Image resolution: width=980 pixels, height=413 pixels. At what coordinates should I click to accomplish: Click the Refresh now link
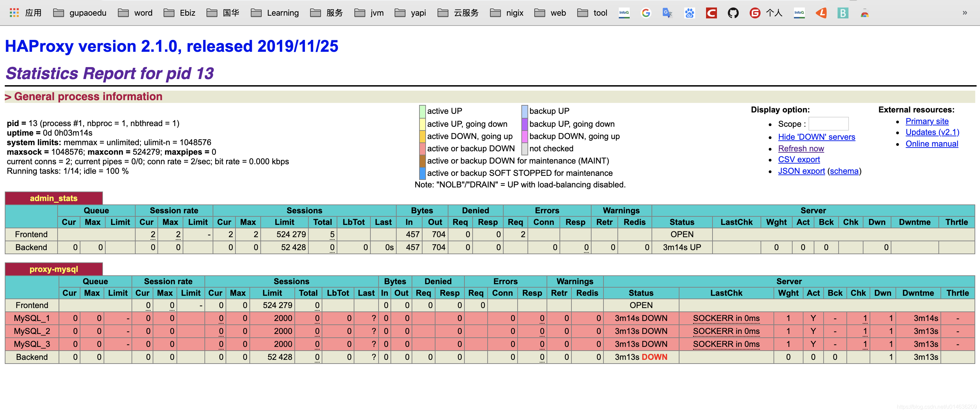[801, 148]
